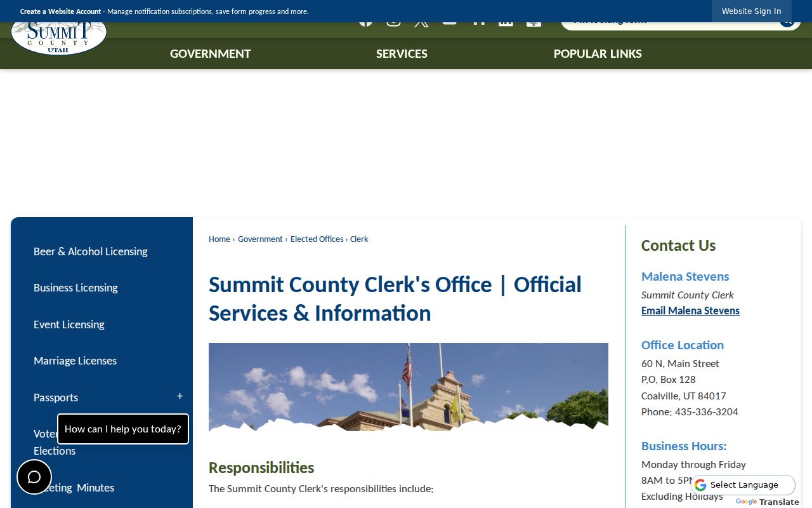Click the Office Location heading
Screen dimensions: 812x508
point(683,345)
